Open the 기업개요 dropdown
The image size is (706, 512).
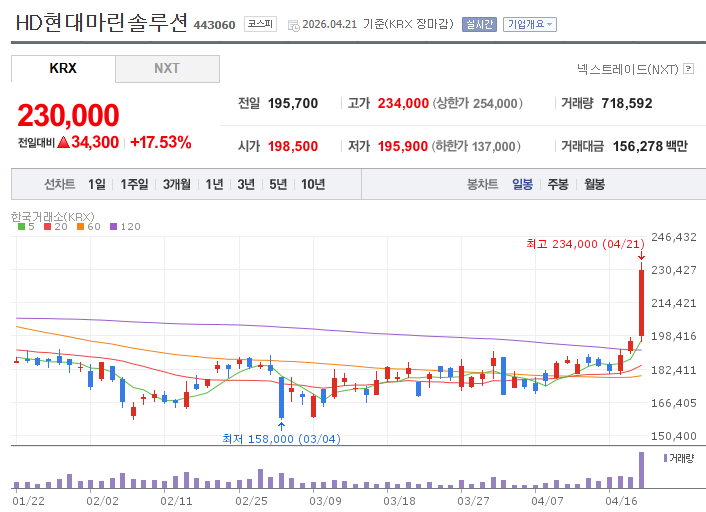click(x=530, y=24)
